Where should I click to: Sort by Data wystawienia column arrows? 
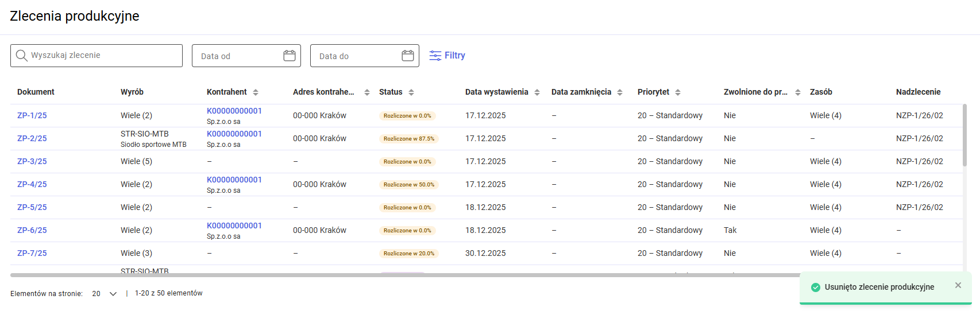pos(537,92)
